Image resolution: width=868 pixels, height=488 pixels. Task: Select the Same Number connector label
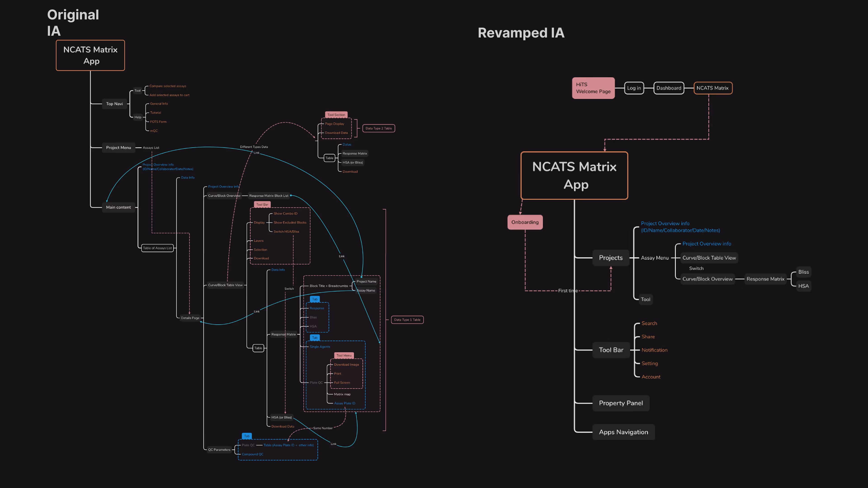[x=323, y=428]
